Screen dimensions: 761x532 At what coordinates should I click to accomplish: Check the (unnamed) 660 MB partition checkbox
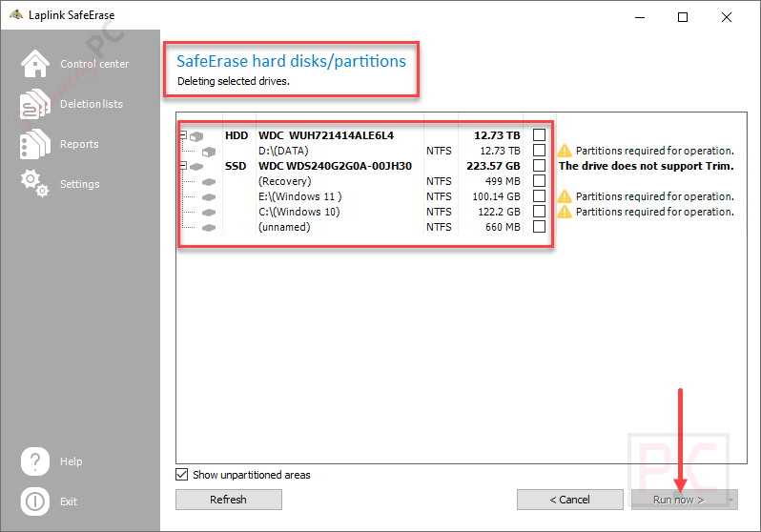point(539,227)
